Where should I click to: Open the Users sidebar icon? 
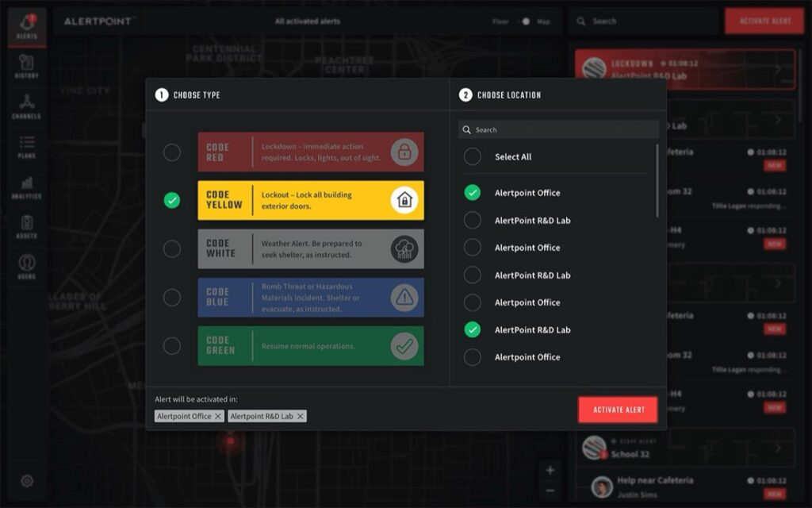pos(27,267)
